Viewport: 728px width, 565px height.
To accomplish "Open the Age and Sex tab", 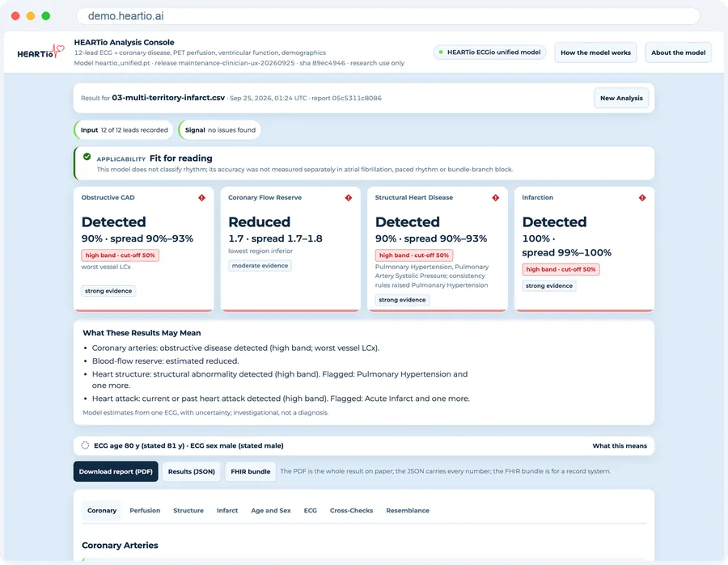I will (x=271, y=510).
